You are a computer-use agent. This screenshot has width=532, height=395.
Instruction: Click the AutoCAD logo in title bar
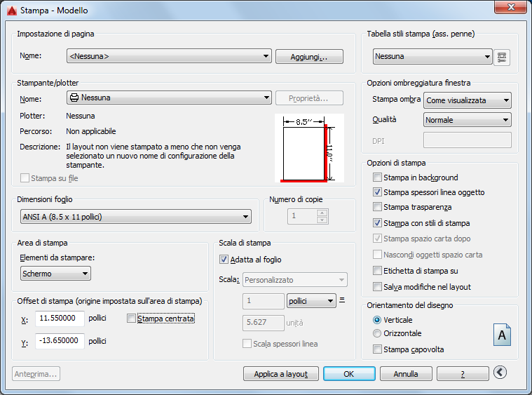tap(12, 11)
